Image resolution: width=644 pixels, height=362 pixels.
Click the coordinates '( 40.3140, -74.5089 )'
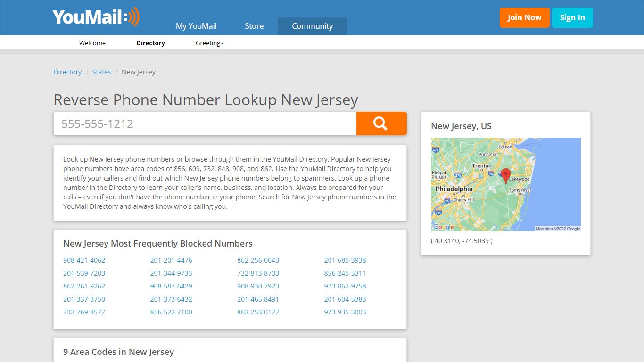pyautogui.click(x=462, y=241)
